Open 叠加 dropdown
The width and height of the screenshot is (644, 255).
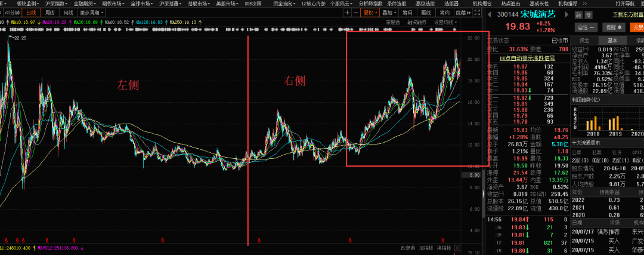tap(389, 13)
